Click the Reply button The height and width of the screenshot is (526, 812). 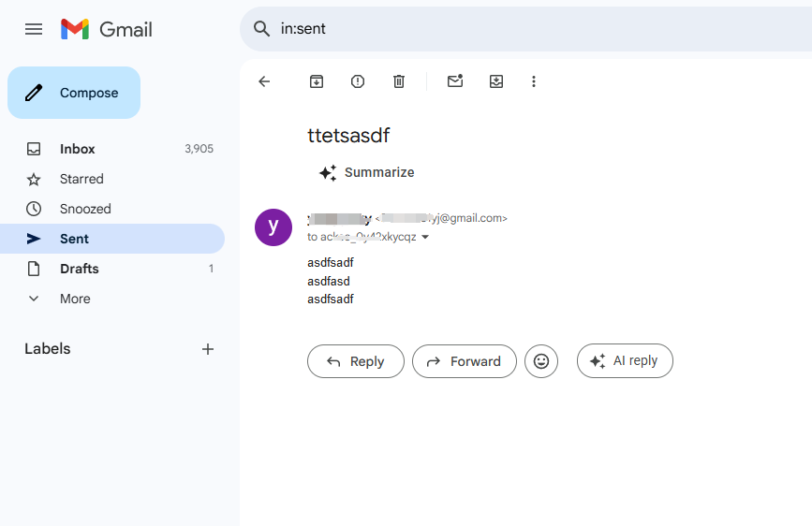(356, 361)
